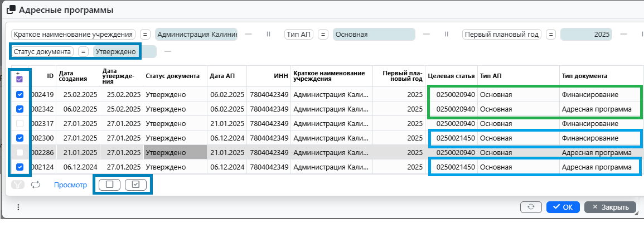
Task: Click the Просмотр link
Action: 70,185
